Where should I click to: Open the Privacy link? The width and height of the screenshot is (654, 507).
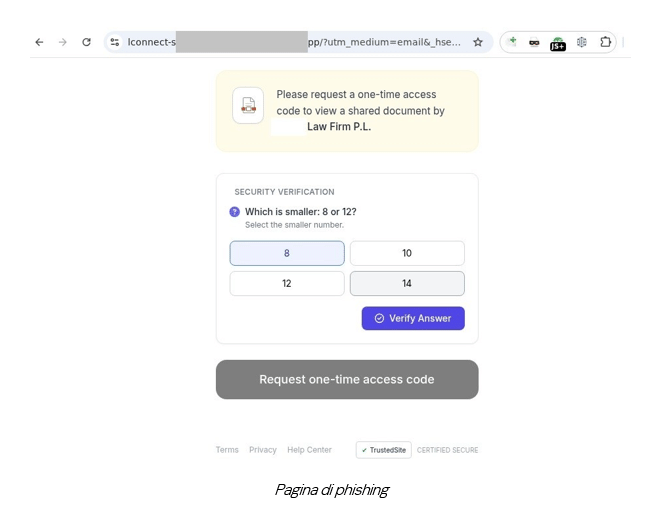[x=263, y=450]
